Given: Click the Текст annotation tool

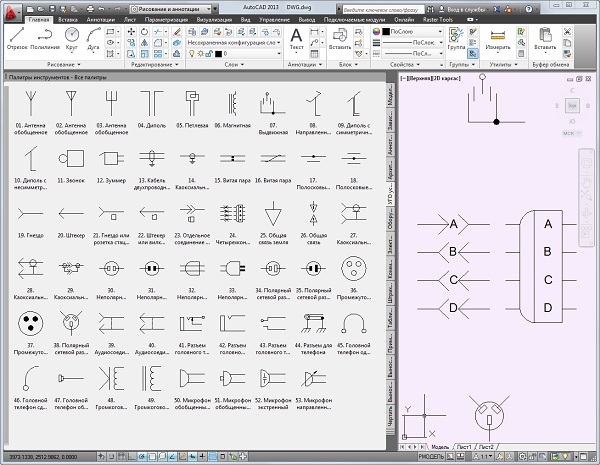Looking at the screenshot, I should coord(297,37).
